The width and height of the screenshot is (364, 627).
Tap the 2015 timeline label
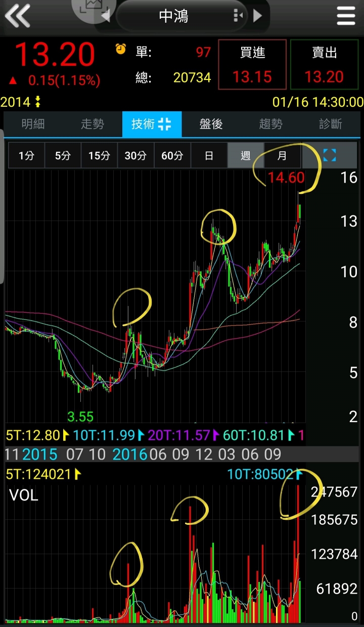pyautogui.click(x=40, y=454)
